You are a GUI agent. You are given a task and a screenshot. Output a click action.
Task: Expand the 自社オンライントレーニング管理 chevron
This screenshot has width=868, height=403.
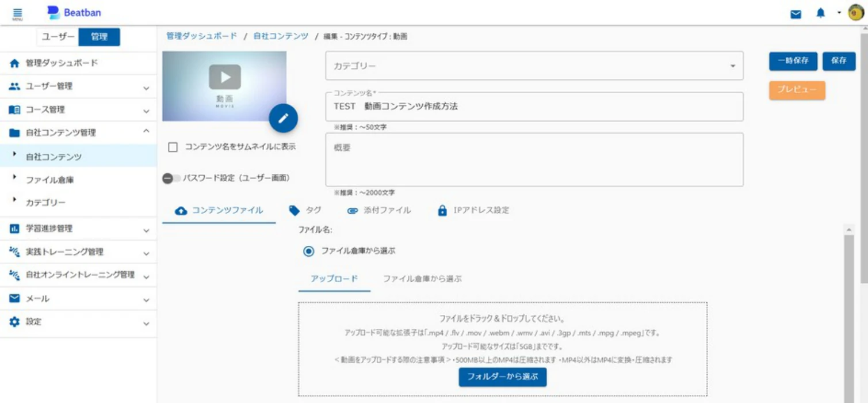(146, 276)
